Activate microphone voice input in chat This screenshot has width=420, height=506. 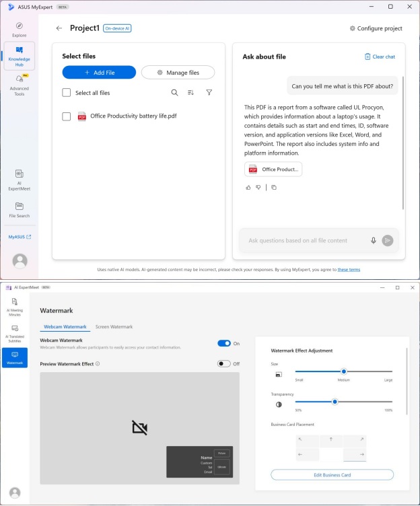point(374,240)
